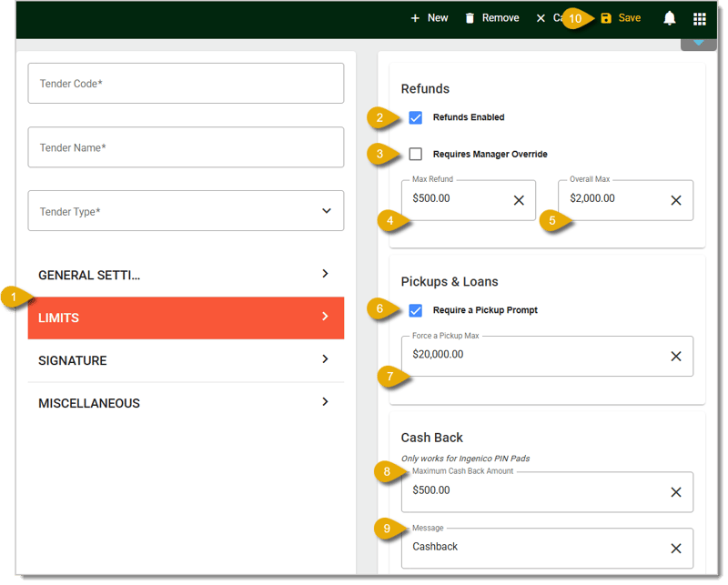This screenshot has width=728, height=585.
Task: Expand General Settings chevron
Action: (x=326, y=274)
